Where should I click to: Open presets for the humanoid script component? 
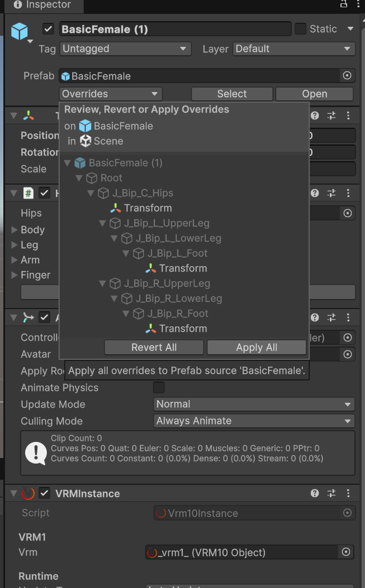tap(332, 193)
